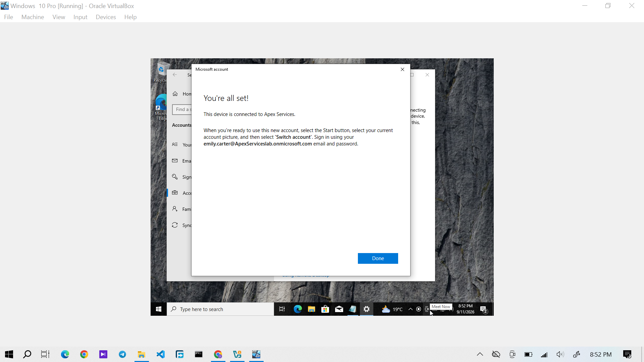This screenshot has width=644, height=362.
Task: Open second Chrome profile icon in host taskbar
Action: point(218,354)
